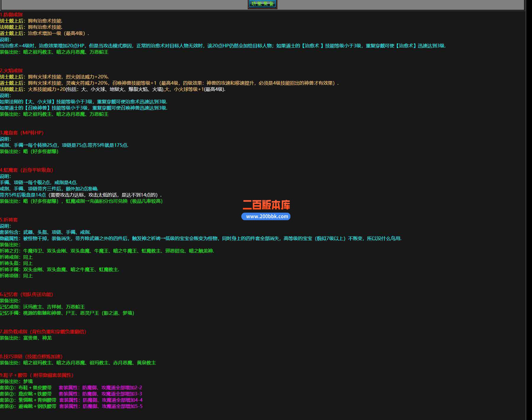Viewport: 532px width, 420px height.
Task: Click 装备出处 line under 火焰戒指 section
Action: tap(54, 114)
